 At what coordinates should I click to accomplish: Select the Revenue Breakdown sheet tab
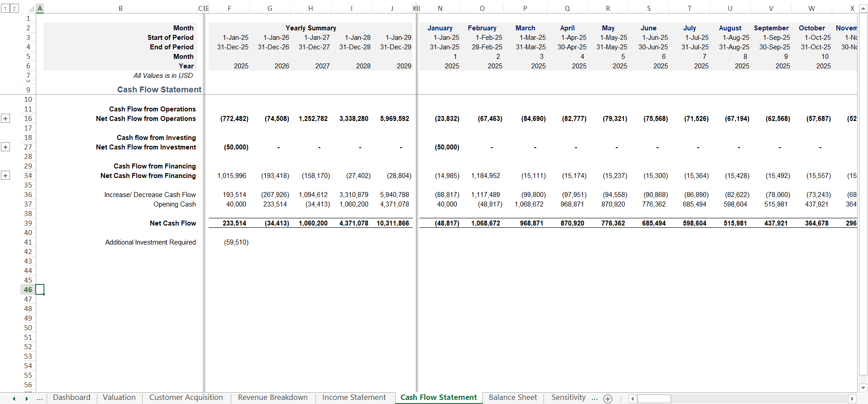point(272,398)
